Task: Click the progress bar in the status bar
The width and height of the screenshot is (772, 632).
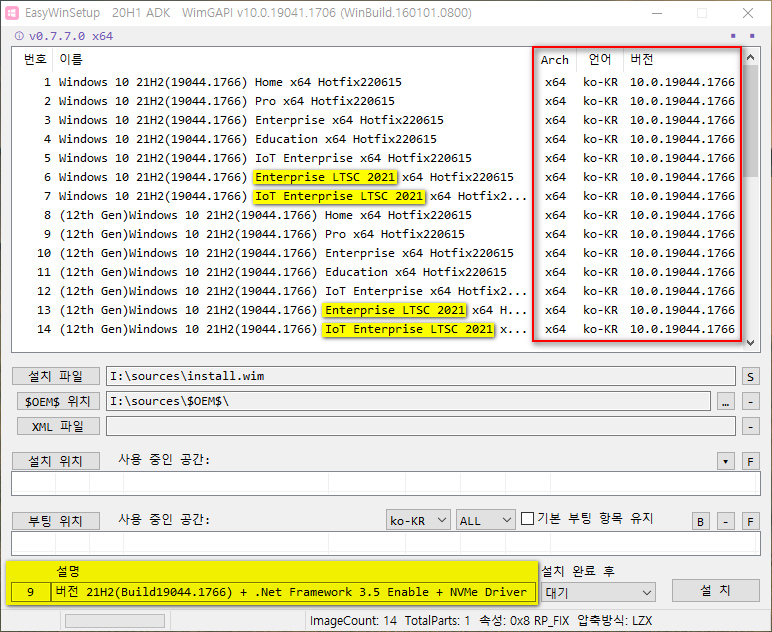Action: tap(115, 621)
